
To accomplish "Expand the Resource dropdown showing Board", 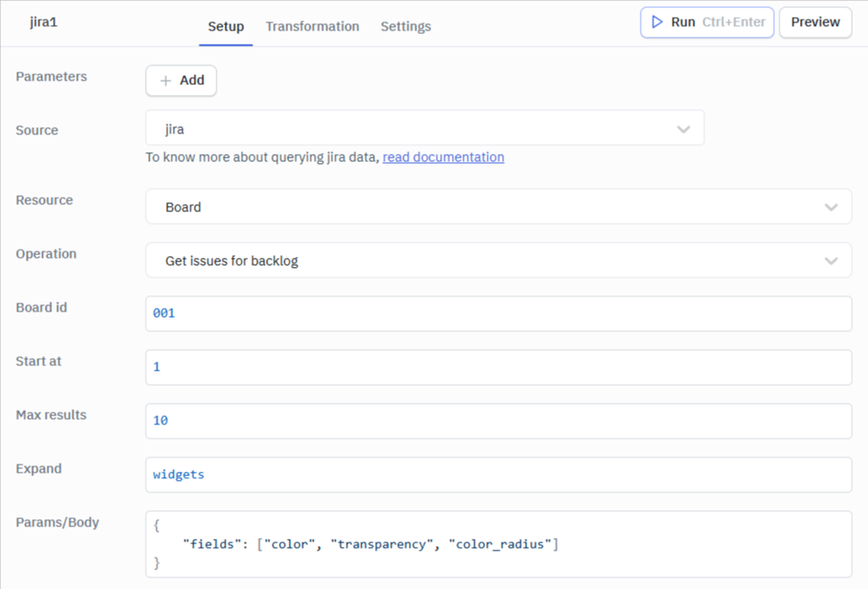I will coord(498,207).
